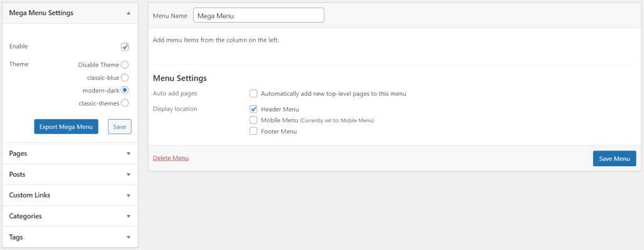
Task: Expand the Pages accordion arrow
Action: pos(128,154)
